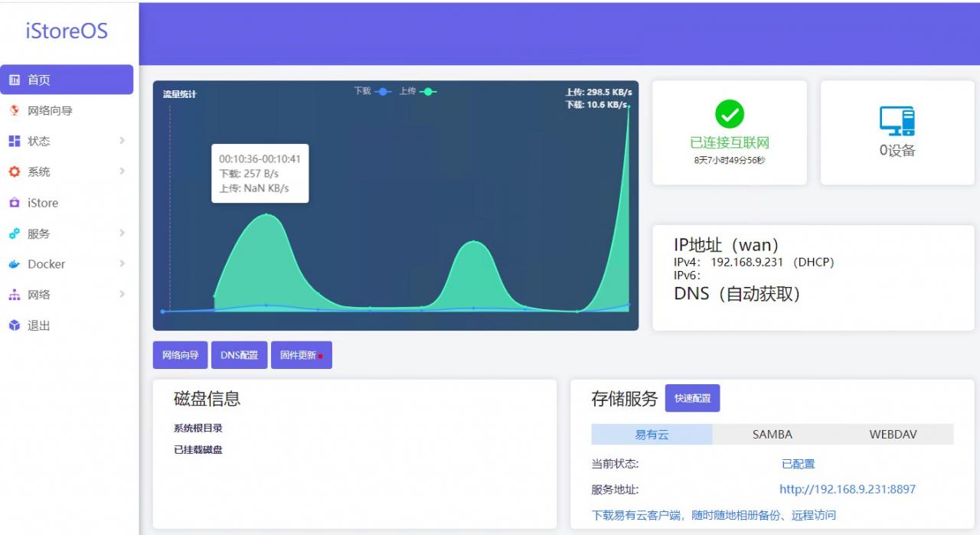This screenshot has height=535, width=980.
Task: Click the 上传: 298.5 KB/s readout
Action: pos(599,93)
